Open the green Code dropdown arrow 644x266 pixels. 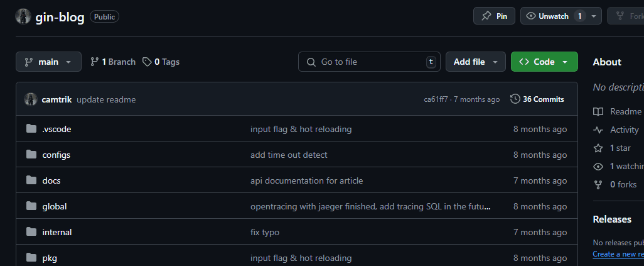coord(565,62)
